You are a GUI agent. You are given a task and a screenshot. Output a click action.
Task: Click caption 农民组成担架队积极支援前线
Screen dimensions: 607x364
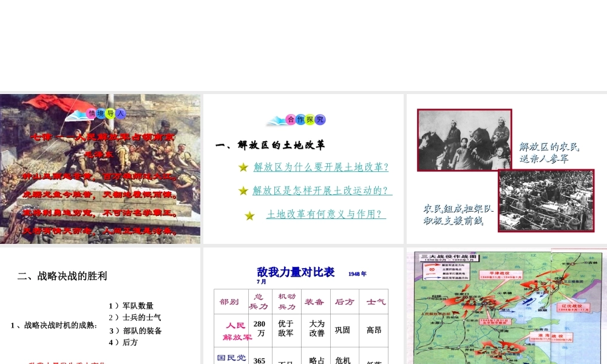point(458,215)
